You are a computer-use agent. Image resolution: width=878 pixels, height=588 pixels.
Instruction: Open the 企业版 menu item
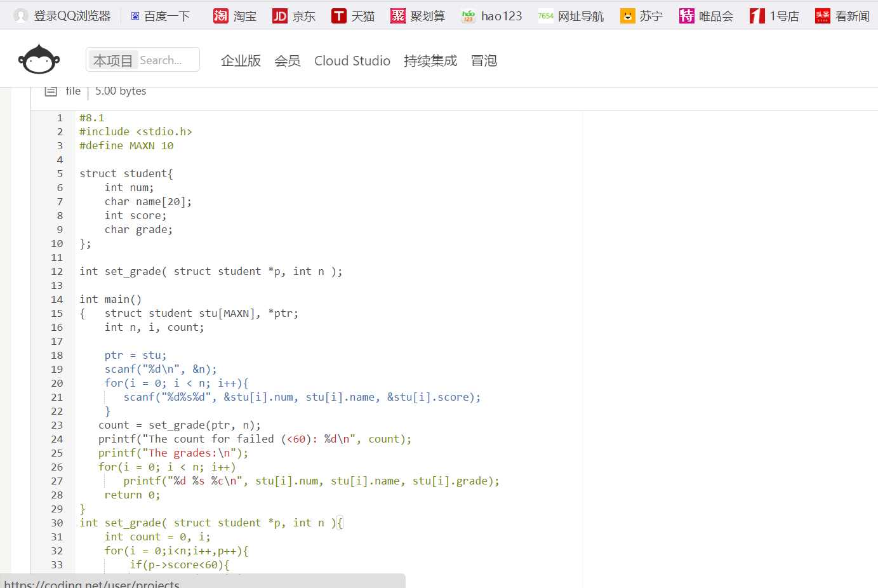coord(241,60)
